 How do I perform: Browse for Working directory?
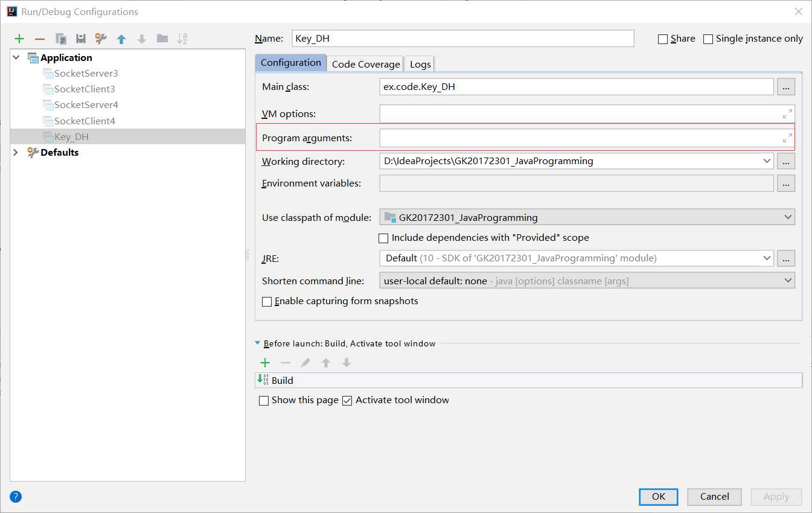point(786,161)
